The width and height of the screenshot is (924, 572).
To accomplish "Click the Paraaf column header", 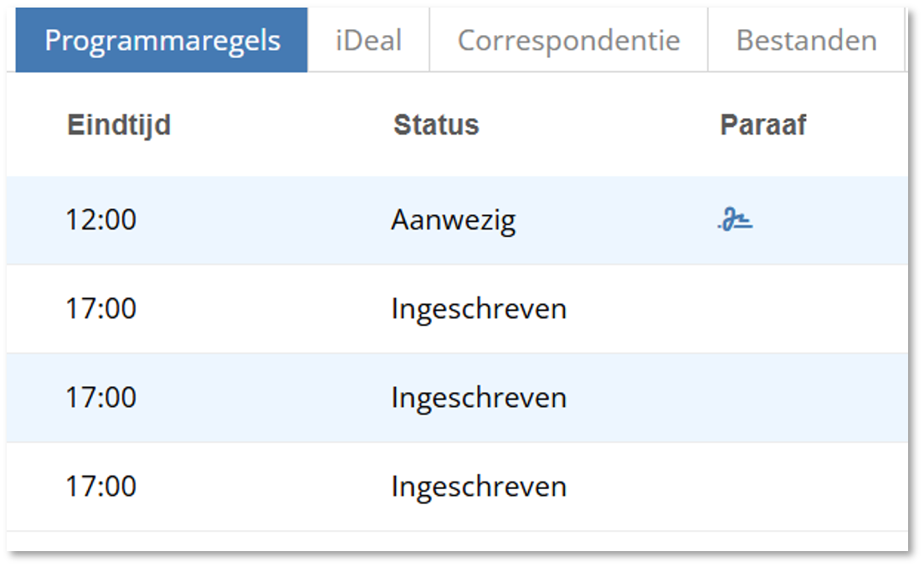I will click(762, 125).
